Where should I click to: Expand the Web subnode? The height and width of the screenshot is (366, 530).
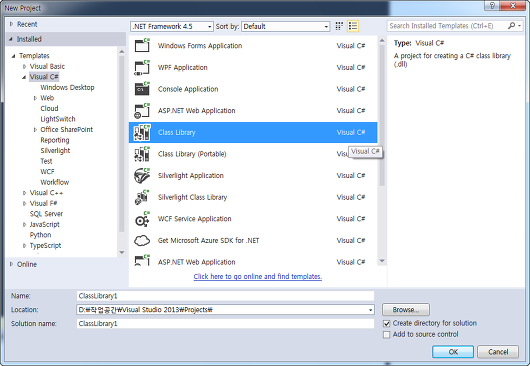pos(35,98)
